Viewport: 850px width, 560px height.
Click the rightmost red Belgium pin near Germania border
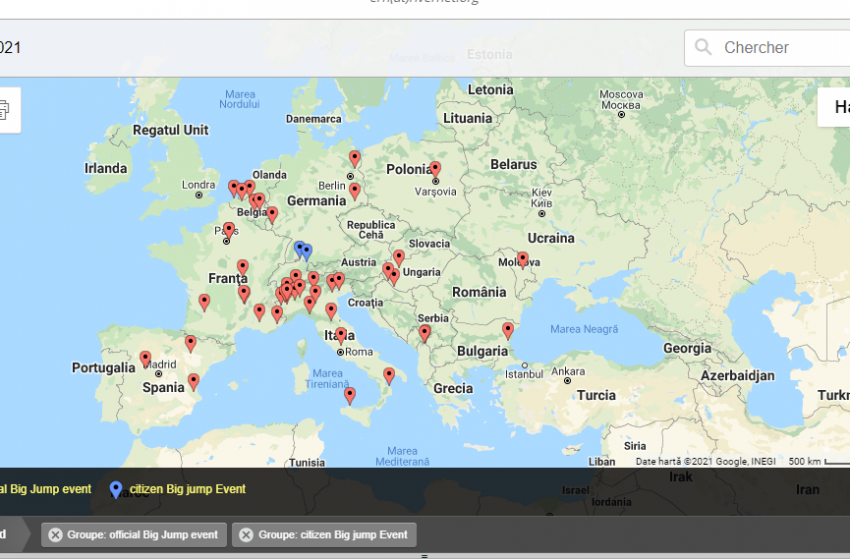pos(272,214)
